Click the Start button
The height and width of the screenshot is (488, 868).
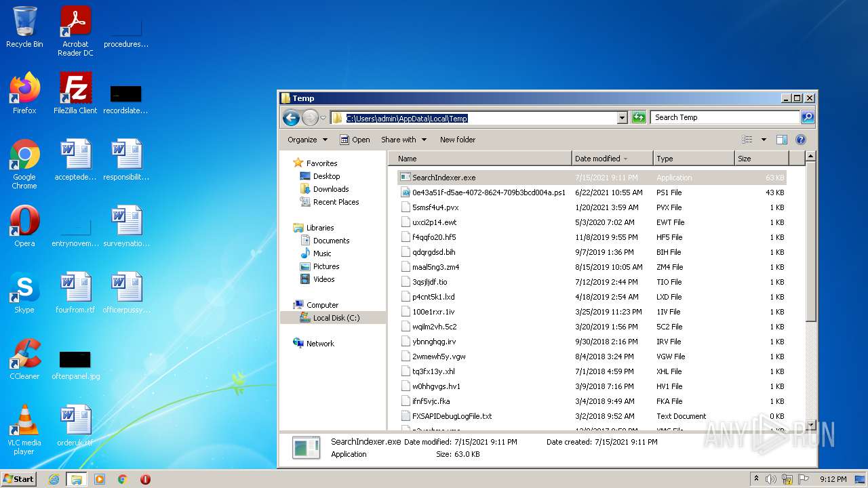[19, 479]
